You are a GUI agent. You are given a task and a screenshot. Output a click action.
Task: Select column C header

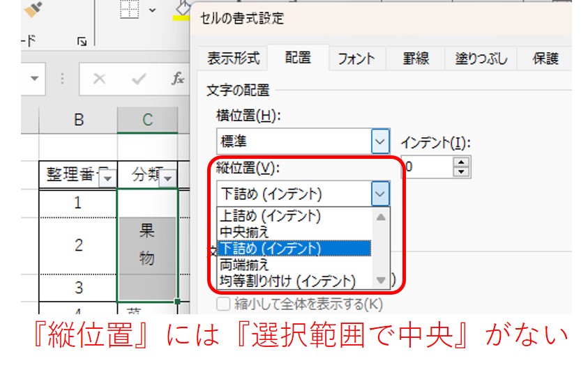(x=147, y=120)
